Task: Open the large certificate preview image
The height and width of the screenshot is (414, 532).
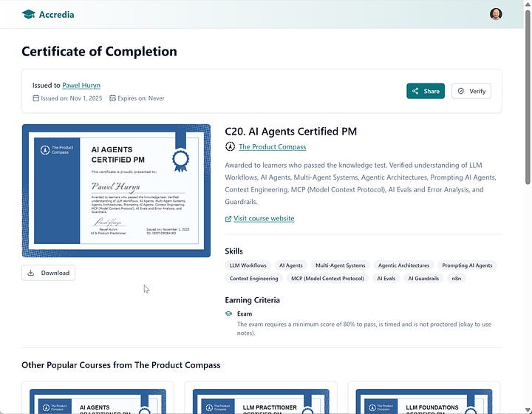Action: 116,191
